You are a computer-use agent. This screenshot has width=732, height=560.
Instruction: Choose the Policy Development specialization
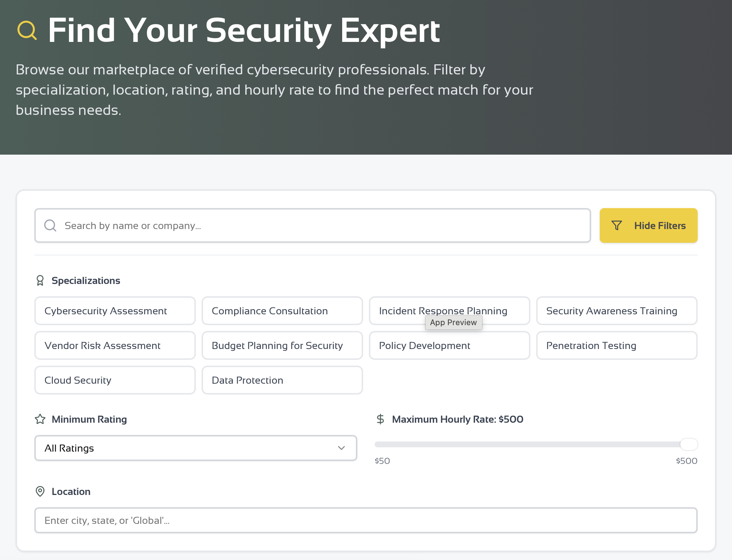pos(449,345)
